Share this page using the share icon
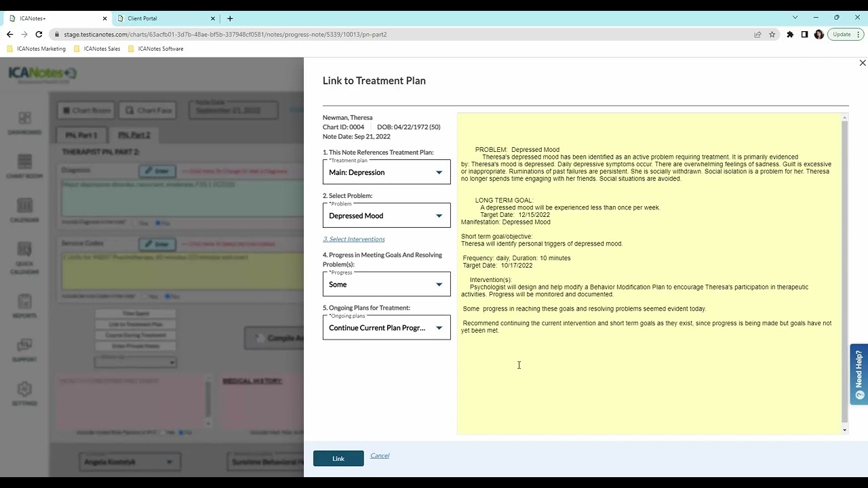 (x=757, y=34)
